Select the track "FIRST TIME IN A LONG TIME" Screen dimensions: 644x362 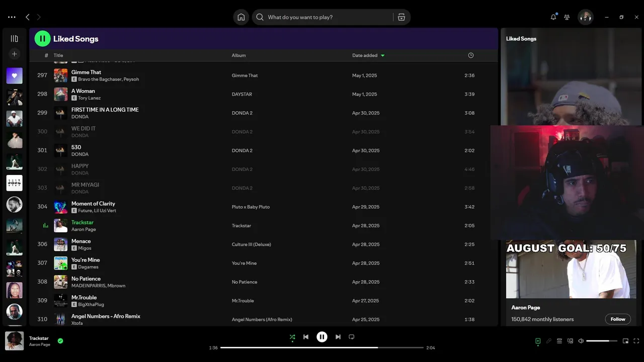click(x=105, y=110)
